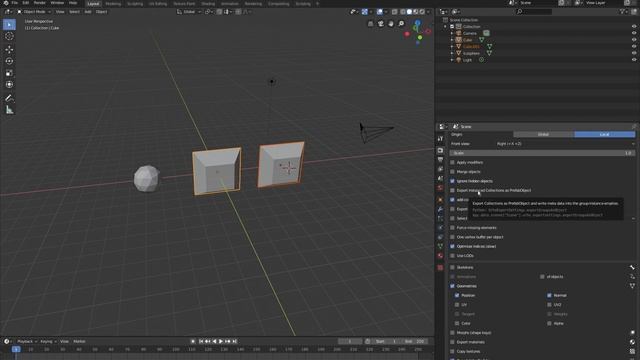Open the Global transform orientation dropdown
Screen dimensions: 640x360
pos(189,12)
